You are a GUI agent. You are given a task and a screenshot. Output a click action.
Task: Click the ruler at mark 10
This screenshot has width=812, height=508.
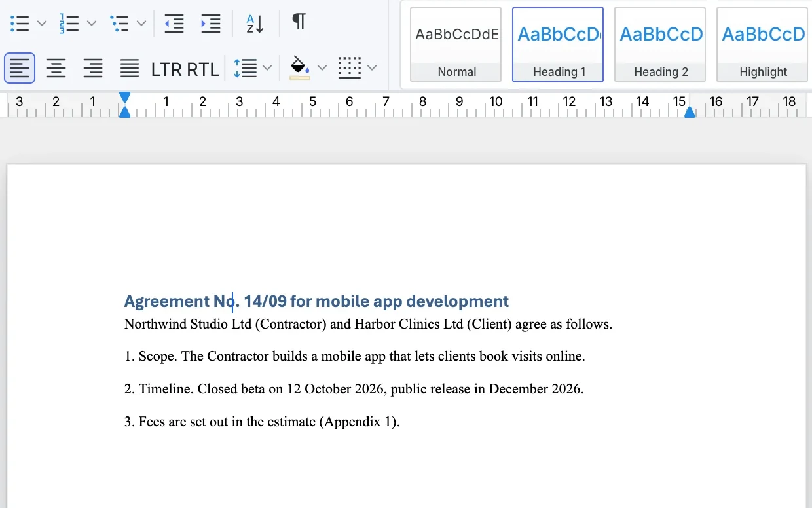(496, 101)
